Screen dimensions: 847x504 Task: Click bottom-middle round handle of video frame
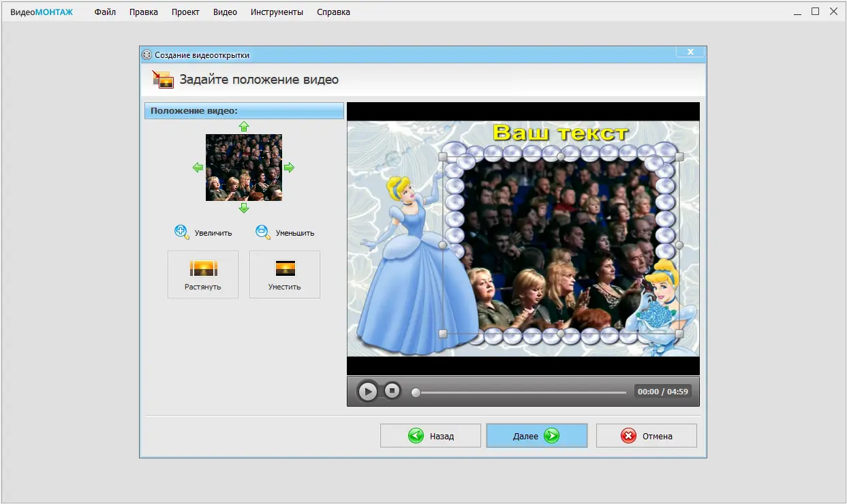click(561, 334)
